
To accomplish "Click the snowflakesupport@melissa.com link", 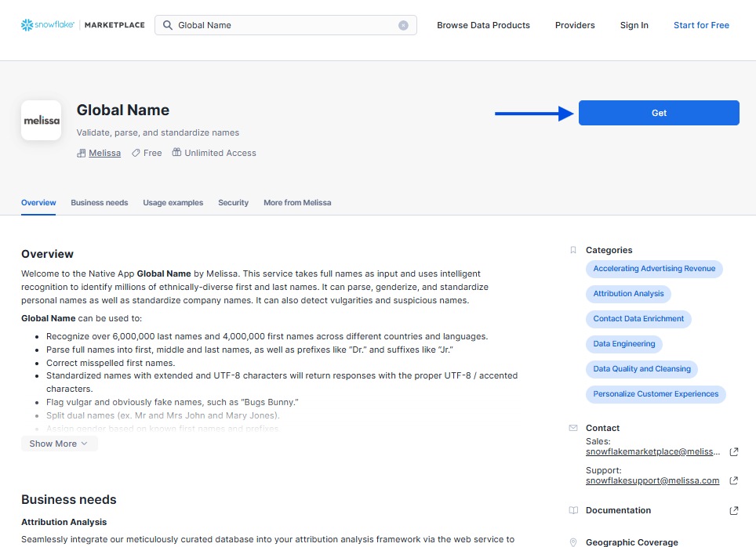I will pyautogui.click(x=652, y=480).
